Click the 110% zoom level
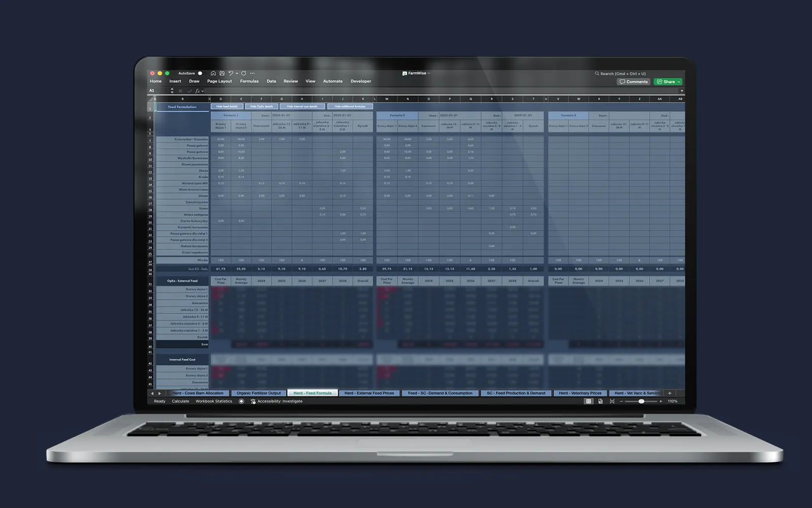The width and height of the screenshot is (812, 508). point(672,401)
